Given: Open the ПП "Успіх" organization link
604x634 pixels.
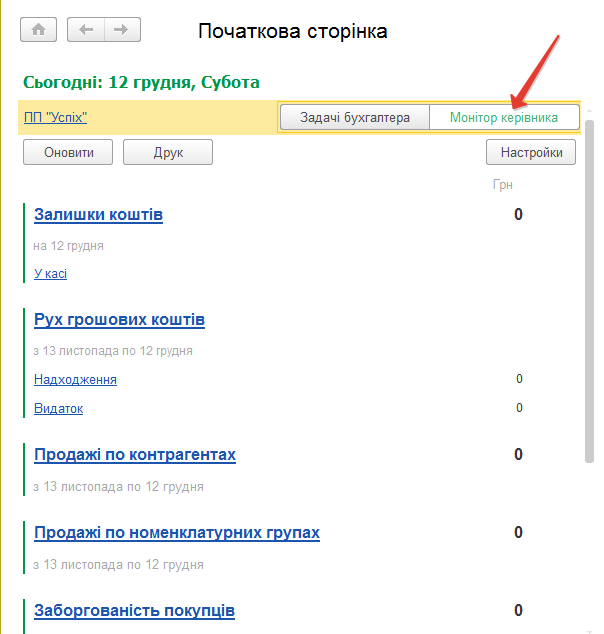Looking at the screenshot, I should (55, 117).
